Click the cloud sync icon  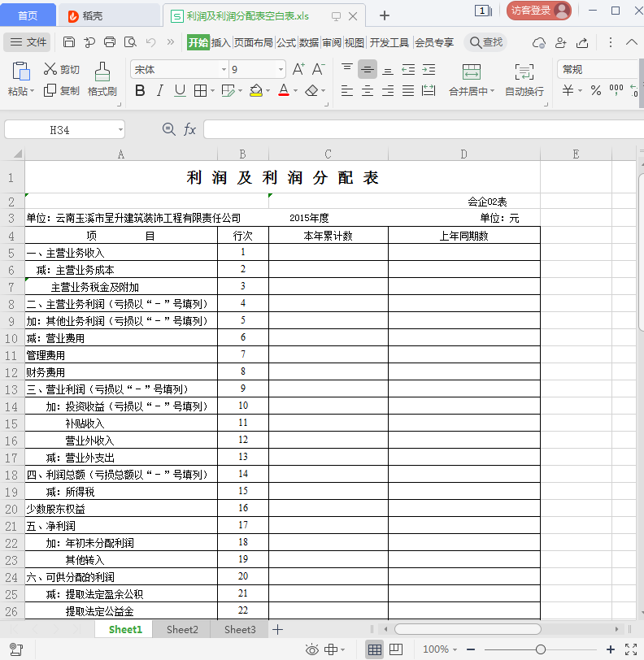pyautogui.click(x=539, y=42)
